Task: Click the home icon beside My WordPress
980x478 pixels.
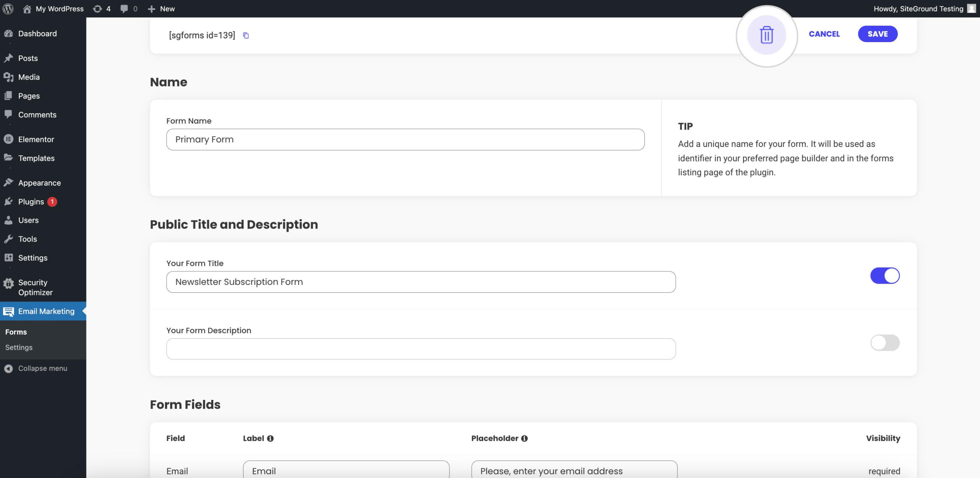Action: coord(27,9)
